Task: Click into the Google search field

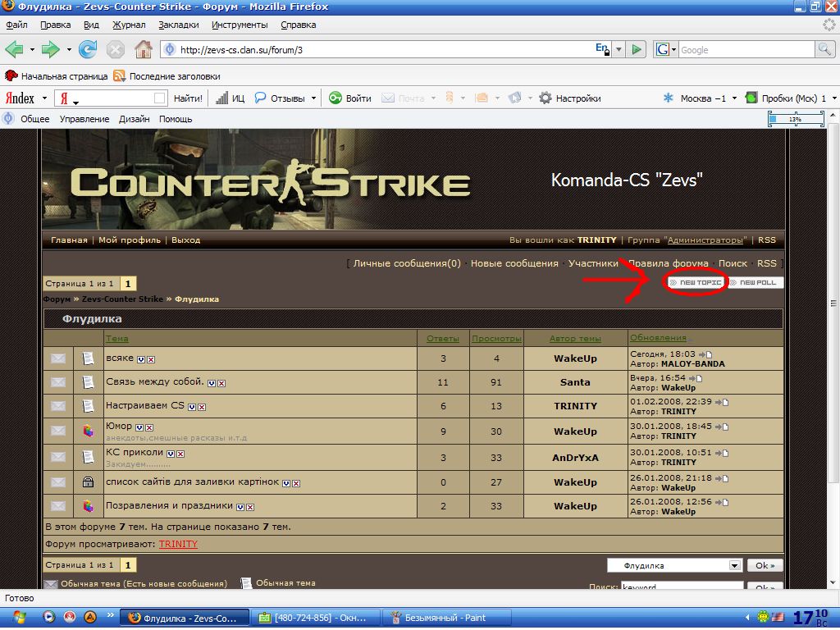Action: 746,50
